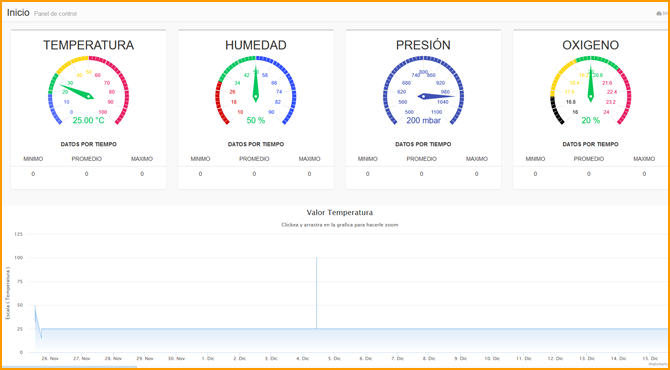670x370 pixels.
Task: Click the Valor Temperatura chart title
Action: 339,212
